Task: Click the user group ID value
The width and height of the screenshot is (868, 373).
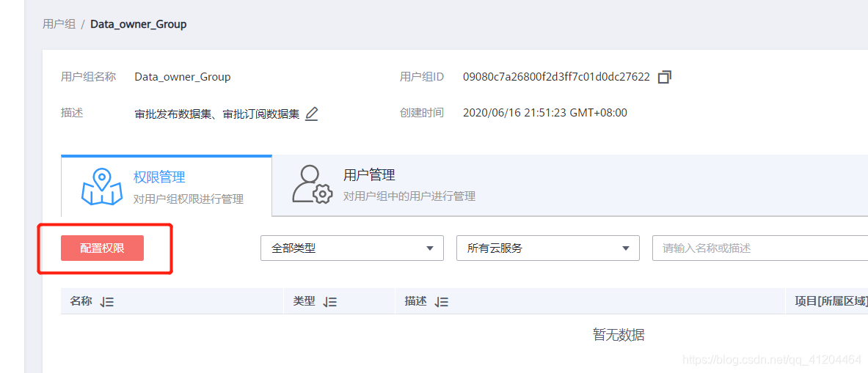Action: point(556,77)
